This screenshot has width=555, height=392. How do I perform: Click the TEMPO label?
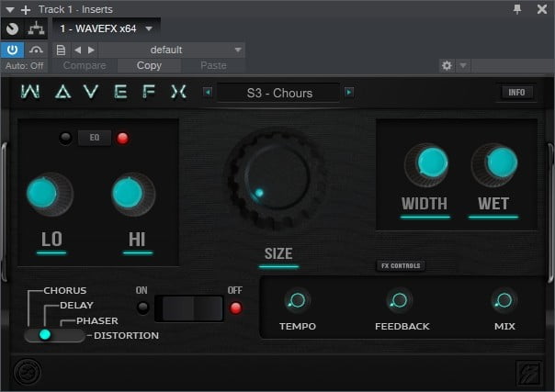pos(298,326)
